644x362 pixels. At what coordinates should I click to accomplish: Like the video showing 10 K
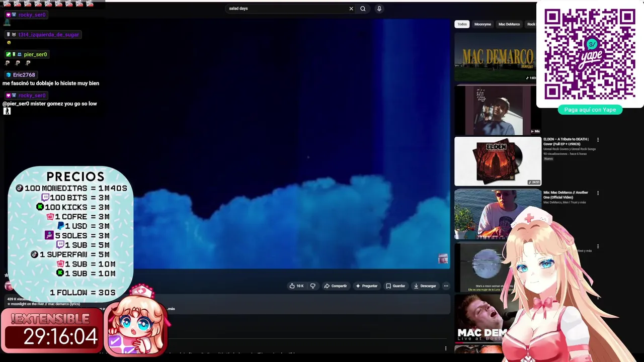pyautogui.click(x=296, y=286)
